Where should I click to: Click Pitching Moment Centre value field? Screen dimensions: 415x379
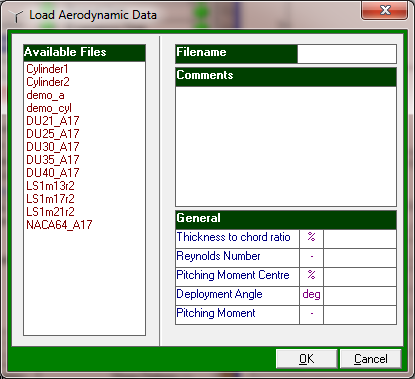tap(360, 277)
